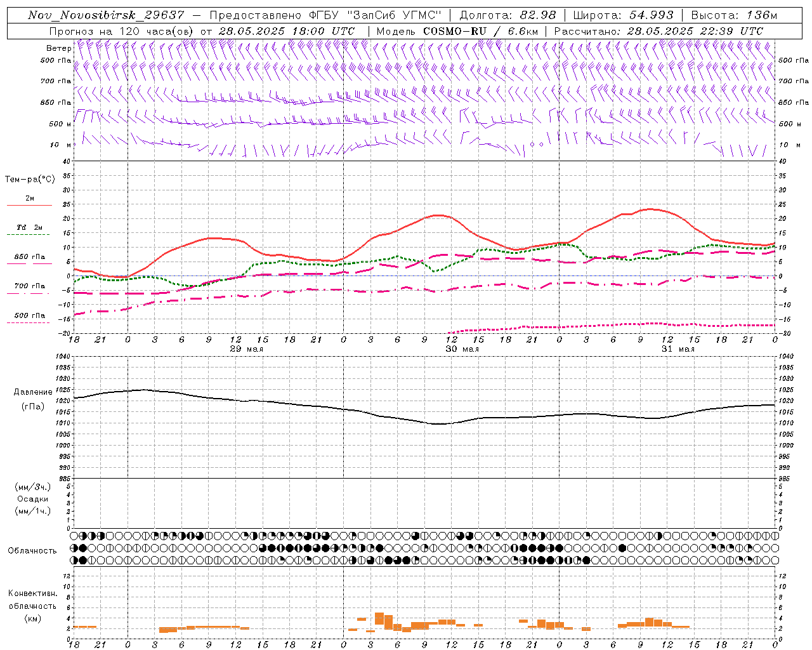The width and height of the screenshot is (812, 650).
Task: Click the elevation value Высота: 136м
Action: pyautogui.click(x=734, y=15)
